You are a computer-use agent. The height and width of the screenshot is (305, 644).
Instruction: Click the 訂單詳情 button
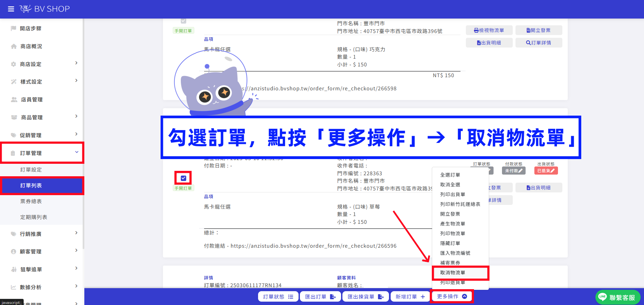pos(539,43)
